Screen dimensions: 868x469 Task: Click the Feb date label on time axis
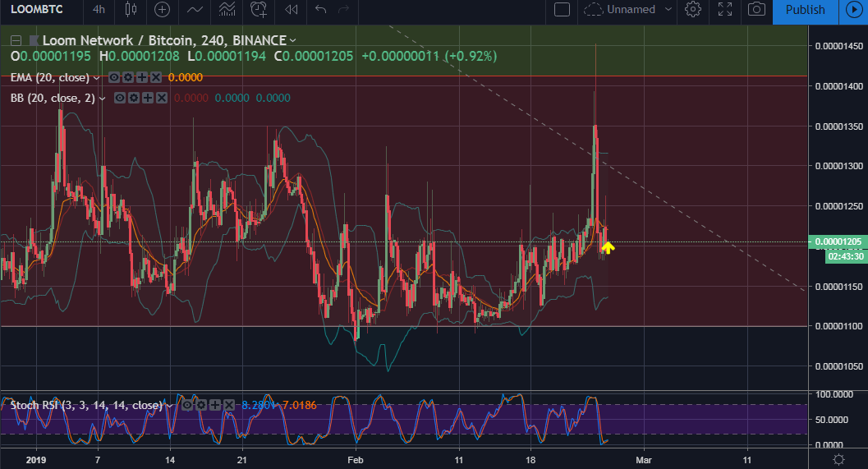click(x=356, y=460)
